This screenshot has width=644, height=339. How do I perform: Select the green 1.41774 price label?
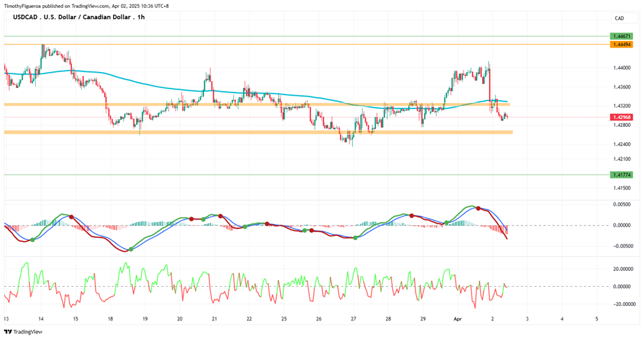tap(622, 174)
